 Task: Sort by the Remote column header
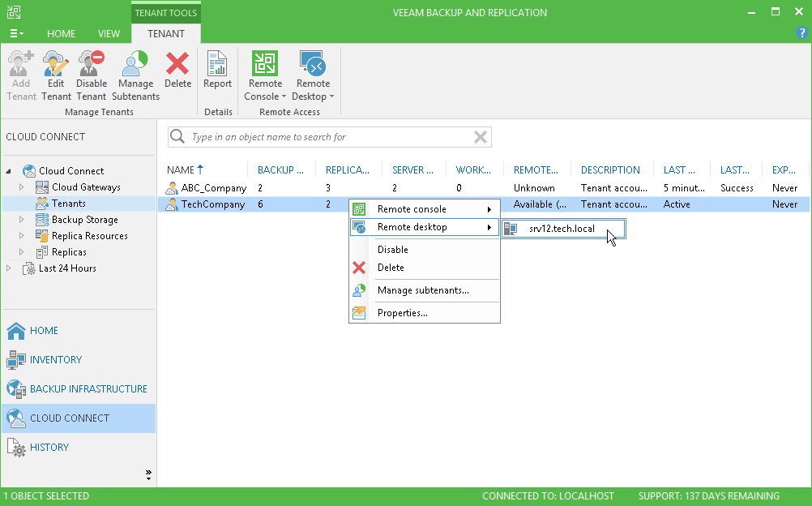pos(536,170)
